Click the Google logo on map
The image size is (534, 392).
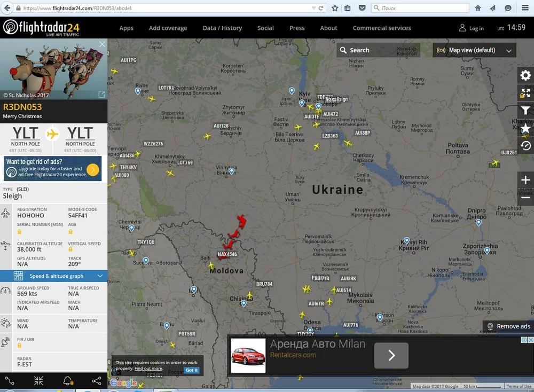(x=123, y=383)
